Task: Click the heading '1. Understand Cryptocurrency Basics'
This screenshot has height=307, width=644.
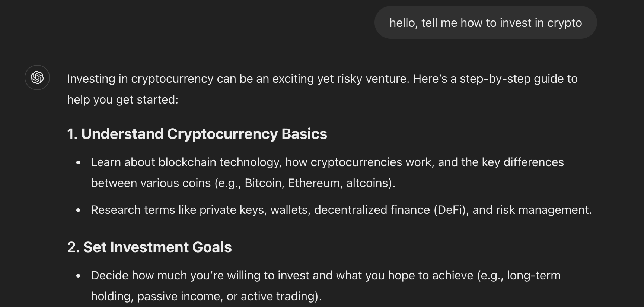Action: pos(197,134)
